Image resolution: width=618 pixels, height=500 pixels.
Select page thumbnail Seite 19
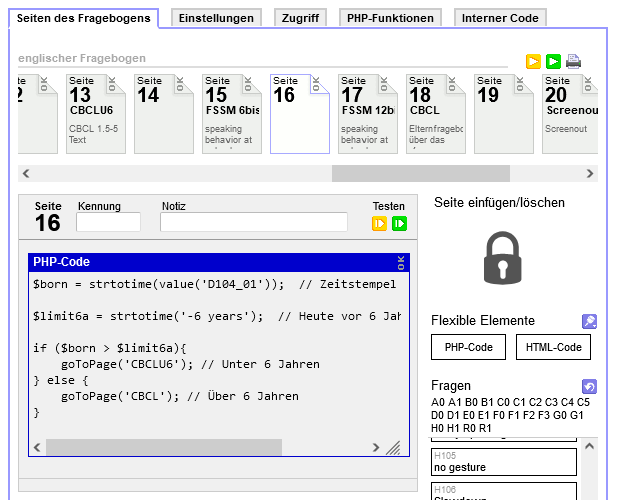coord(504,114)
